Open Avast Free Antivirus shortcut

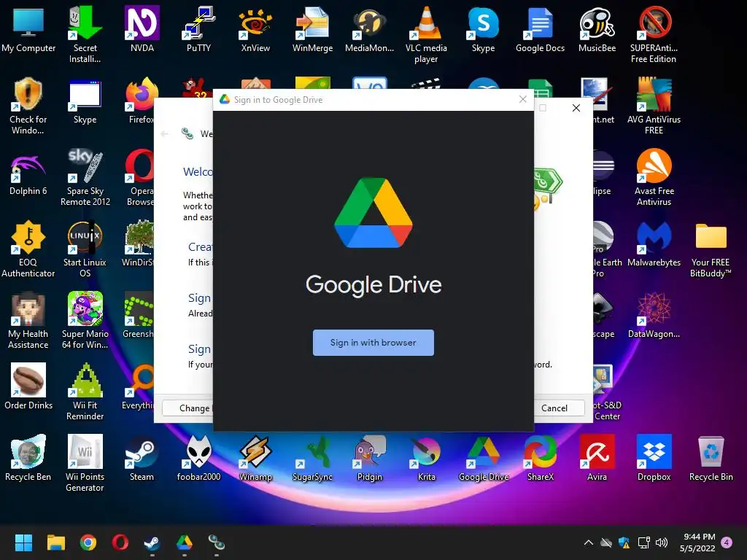(x=654, y=177)
